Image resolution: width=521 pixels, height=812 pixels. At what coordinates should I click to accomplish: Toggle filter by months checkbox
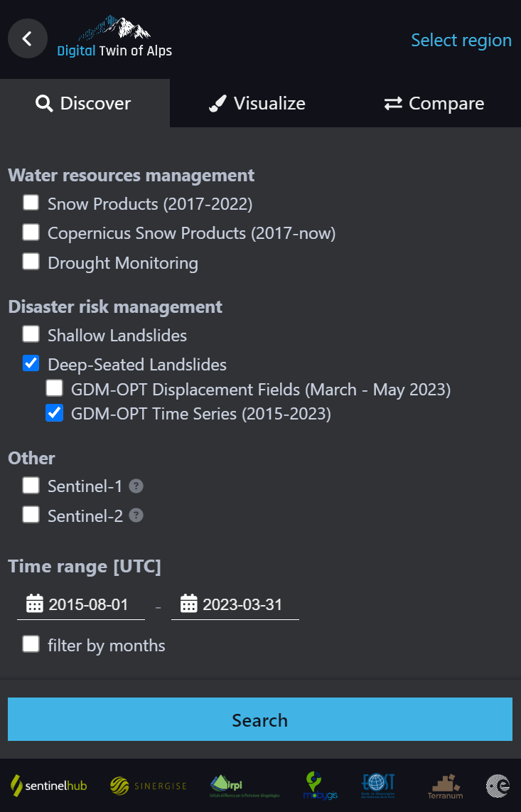(31, 644)
